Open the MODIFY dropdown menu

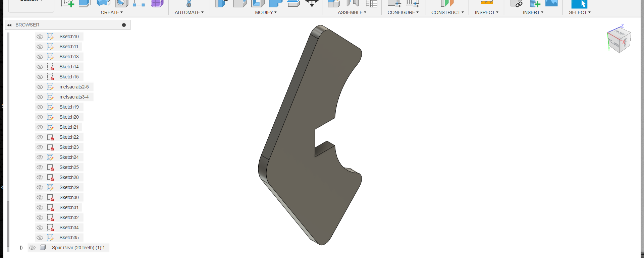tap(266, 12)
